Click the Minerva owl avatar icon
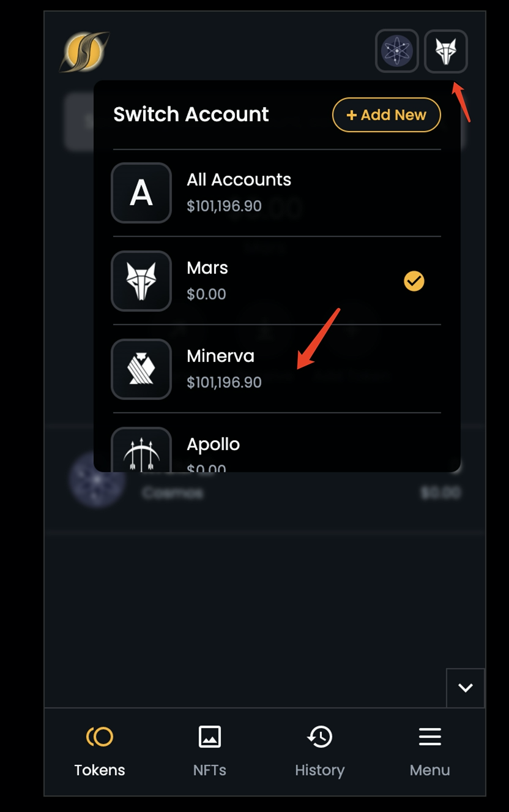 (x=141, y=369)
